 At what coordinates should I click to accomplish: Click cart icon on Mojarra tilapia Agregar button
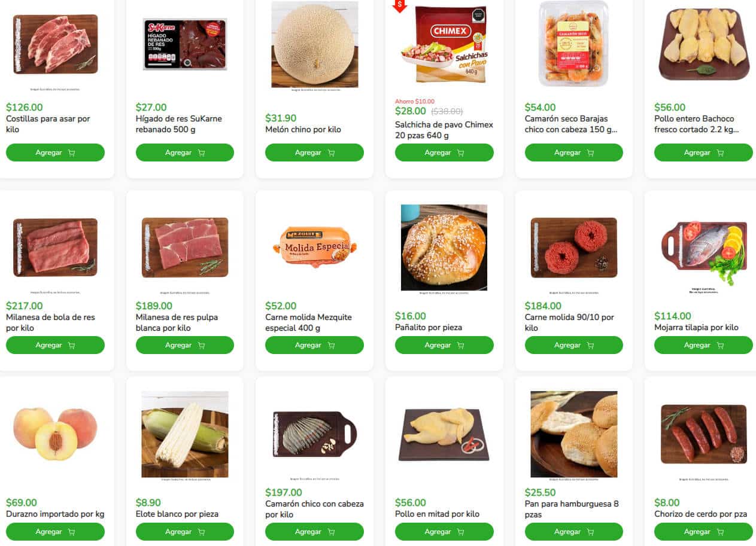720,346
